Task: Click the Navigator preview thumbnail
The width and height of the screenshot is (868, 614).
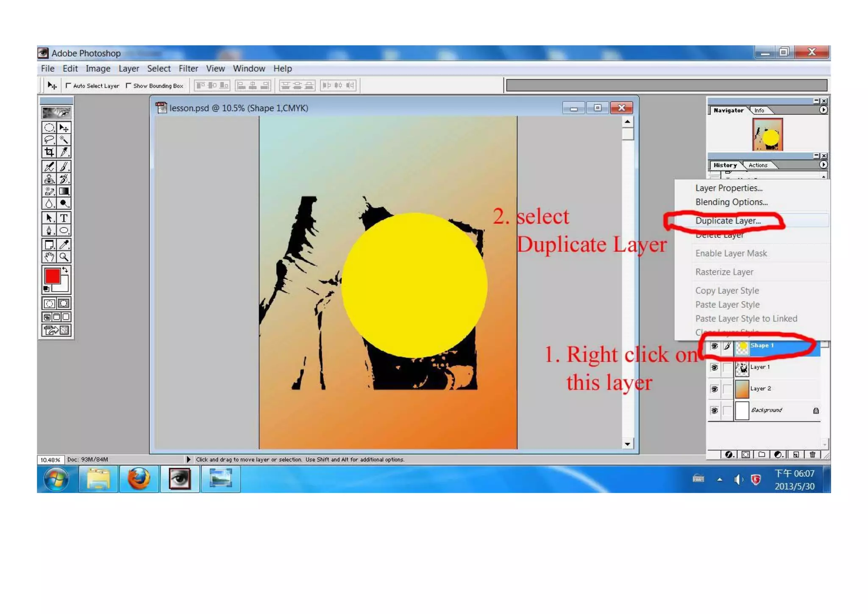Action: pyautogui.click(x=768, y=134)
